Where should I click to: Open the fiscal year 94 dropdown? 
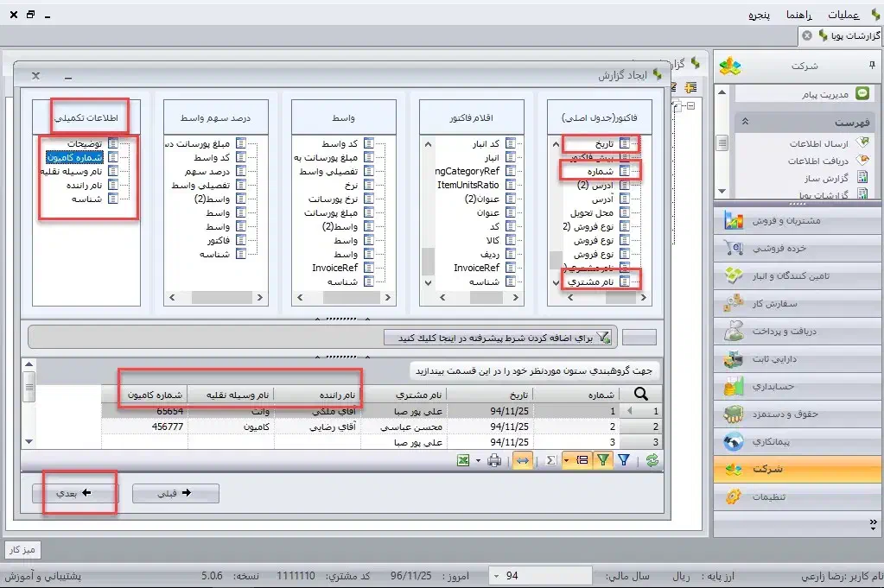point(498,575)
